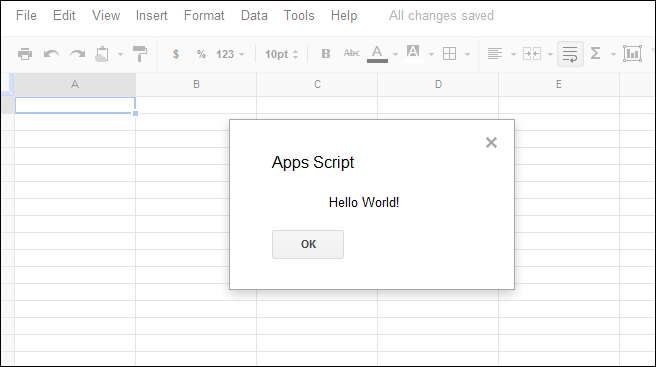Click the text color A icon
The height and width of the screenshot is (367, 656).
coord(377,54)
